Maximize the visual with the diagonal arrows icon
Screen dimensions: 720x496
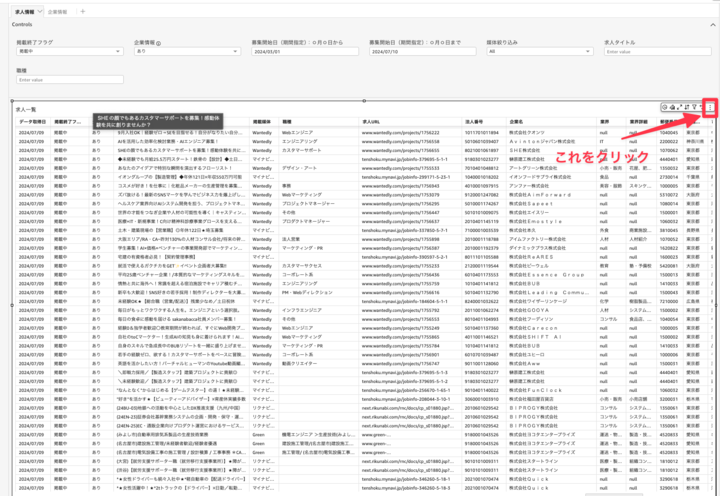[x=680, y=107]
